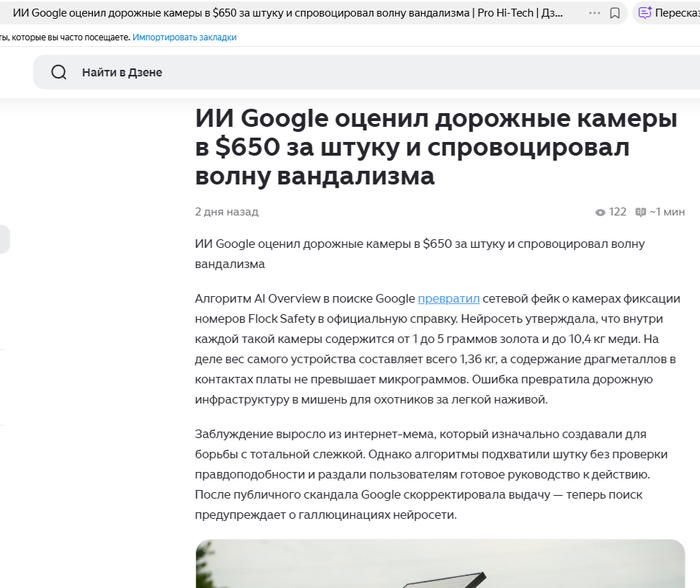Click the bookmark icon in address bar
This screenshot has width=700, height=588.
[x=615, y=13]
